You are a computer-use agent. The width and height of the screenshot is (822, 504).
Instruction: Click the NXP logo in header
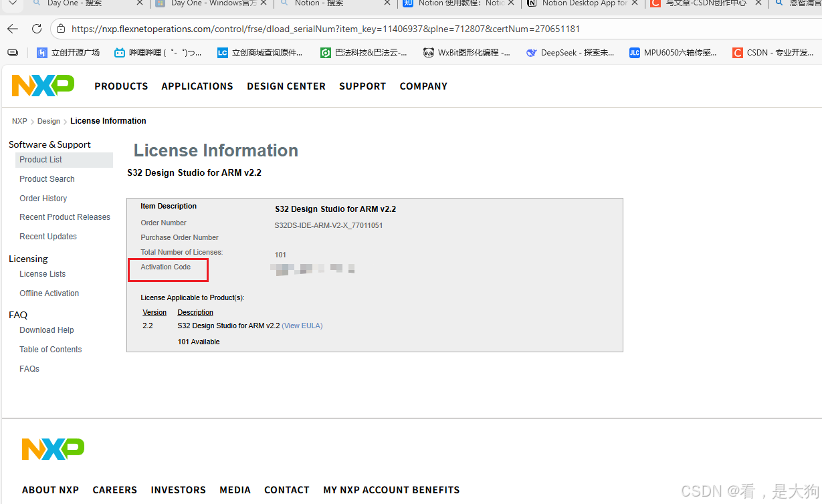point(43,86)
